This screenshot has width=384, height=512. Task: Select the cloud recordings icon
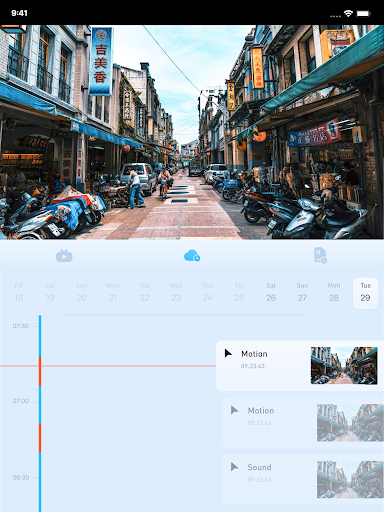coord(192,255)
